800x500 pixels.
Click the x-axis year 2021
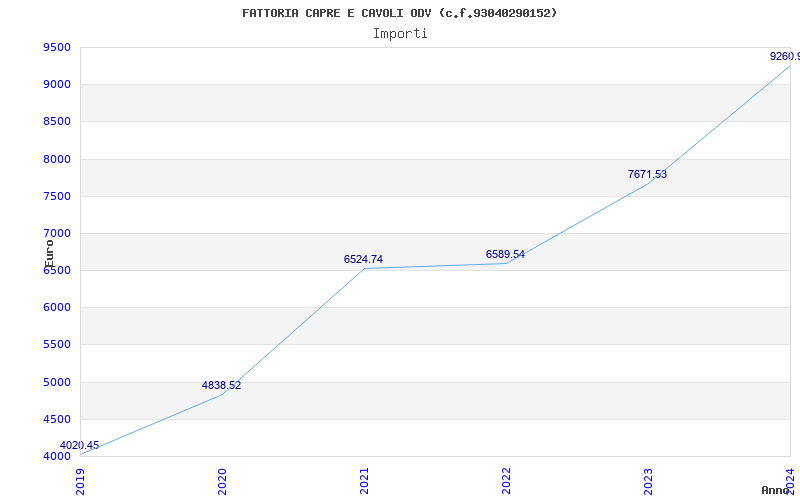click(x=364, y=482)
